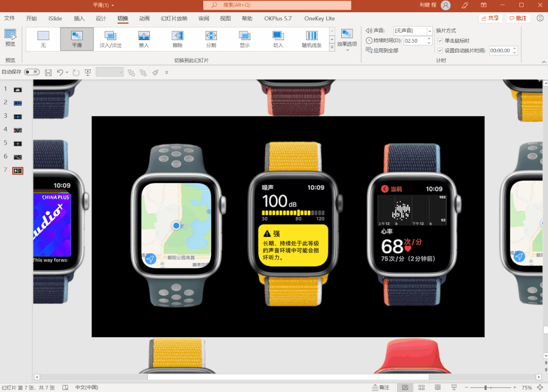
Task: Switch to slide sorter view
Action: 422,387
